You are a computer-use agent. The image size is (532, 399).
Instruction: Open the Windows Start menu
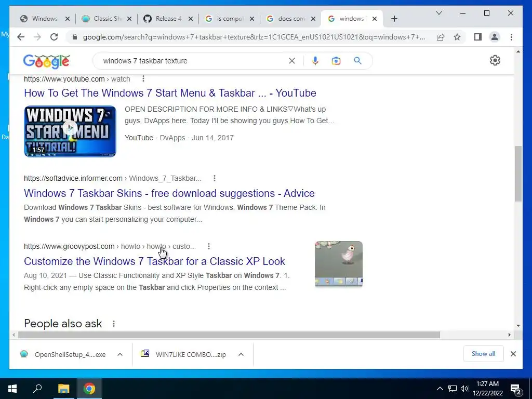pyautogui.click(x=12, y=389)
